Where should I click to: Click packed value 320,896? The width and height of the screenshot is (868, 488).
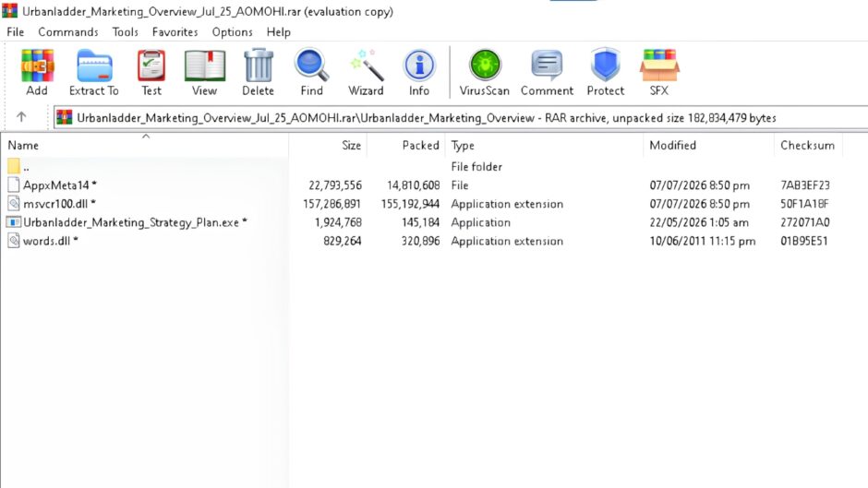(x=421, y=241)
